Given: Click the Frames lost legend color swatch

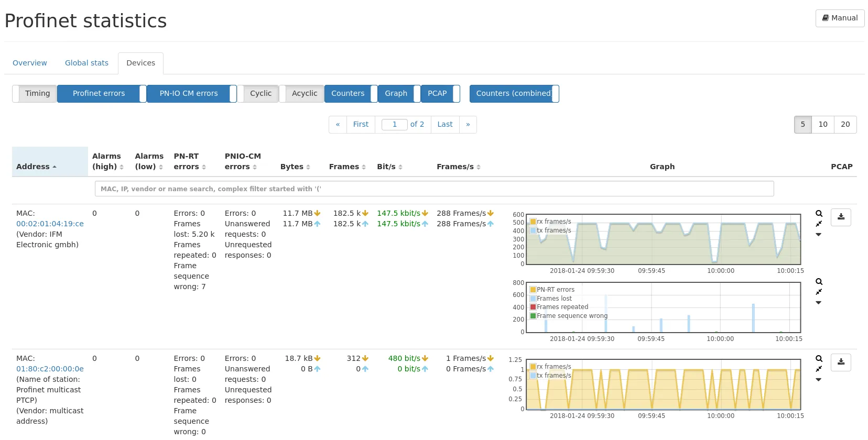Looking at the screenshot, I should pyautogui.click(x=533, y=299).
